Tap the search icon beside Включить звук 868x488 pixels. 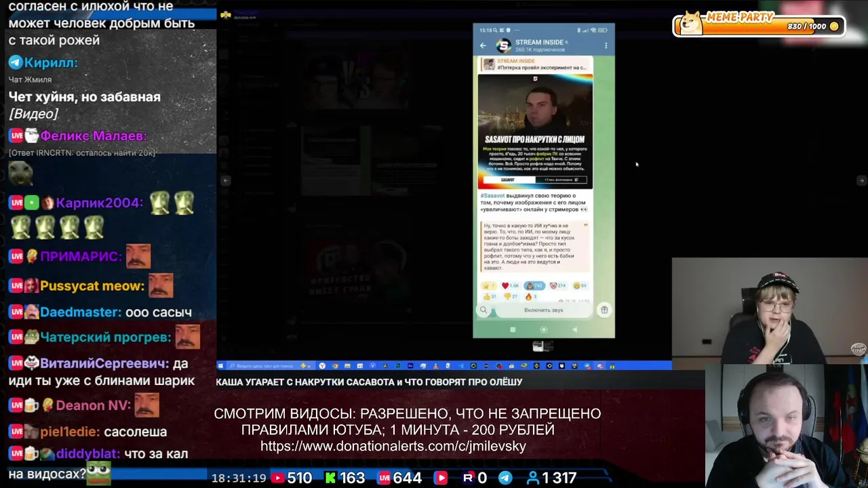(484, 310)
